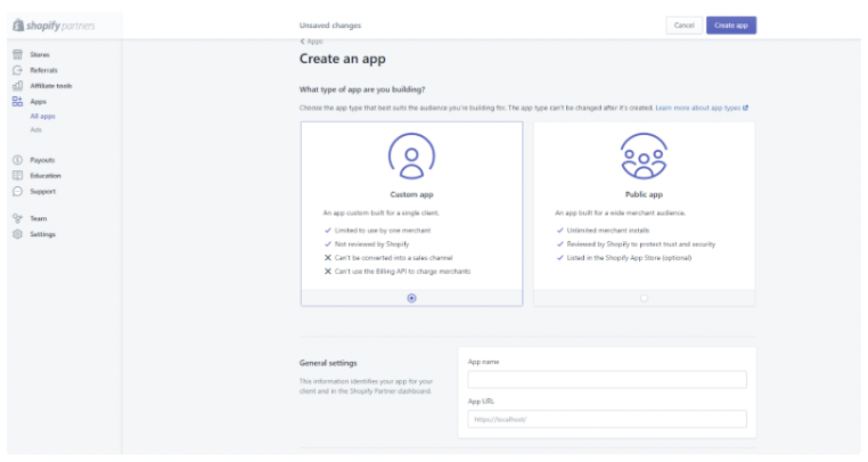This screenshot has width=868, height=462.
Task: Click the Affiliate tools chart icon
Action: (x=18, y=86)
